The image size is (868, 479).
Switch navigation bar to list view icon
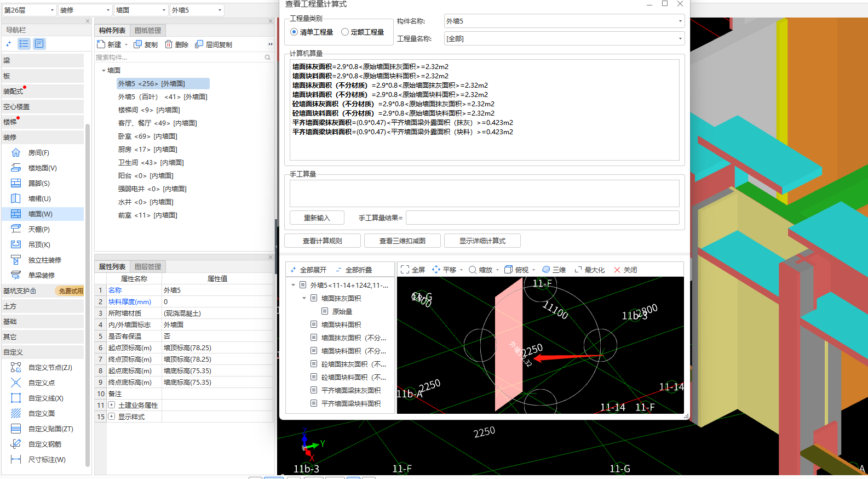point(24,44)
